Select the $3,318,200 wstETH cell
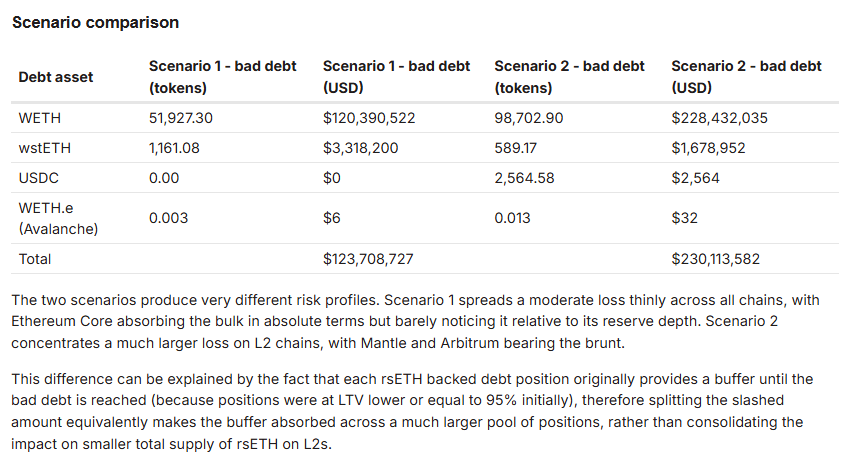This screenshot has height=461, width=847. coord(361,148)
